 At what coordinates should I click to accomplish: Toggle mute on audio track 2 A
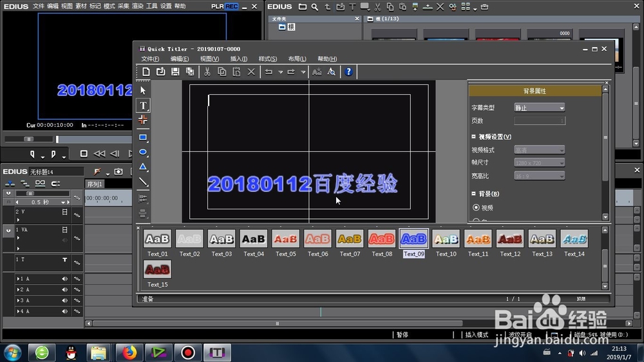[64, 289]
